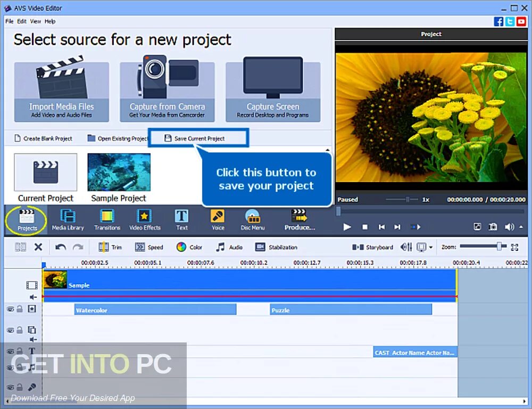Open the Video Effects panel

[145, 220]
